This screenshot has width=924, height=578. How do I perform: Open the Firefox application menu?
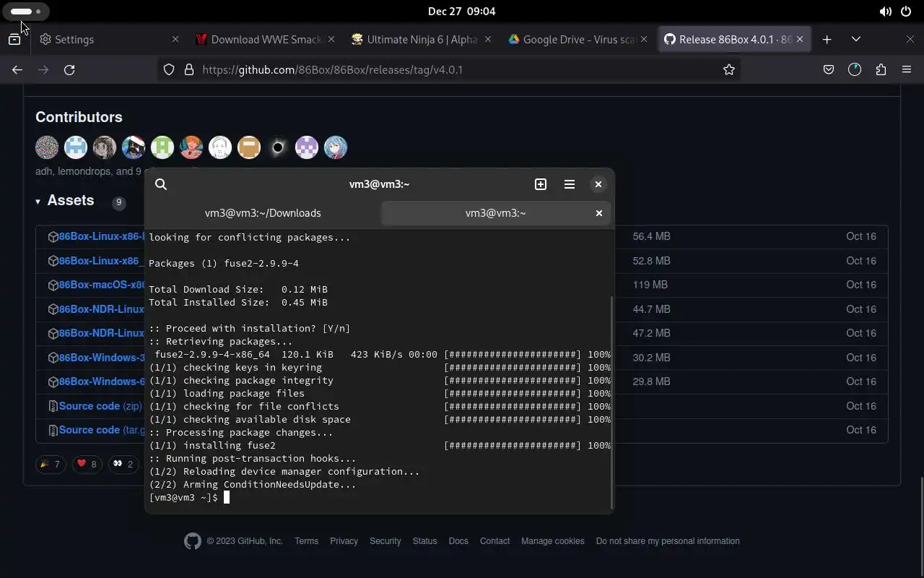pyautogui.click(x=907, y=70)
